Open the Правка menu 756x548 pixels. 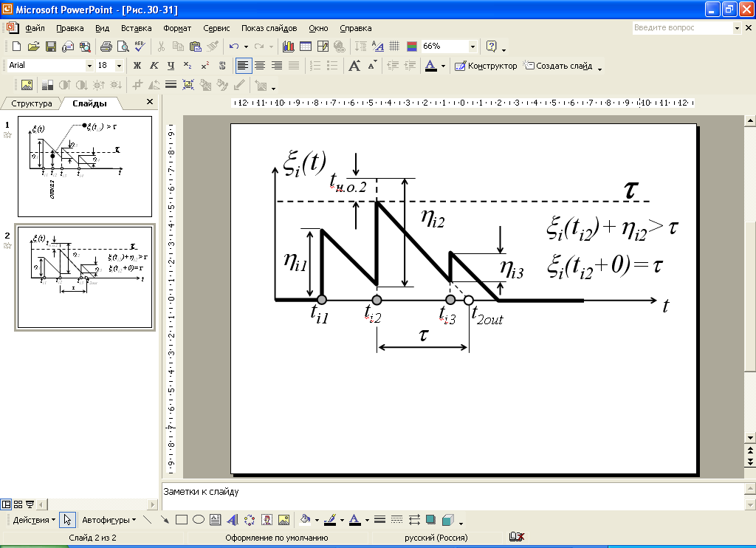coord(70,28)
